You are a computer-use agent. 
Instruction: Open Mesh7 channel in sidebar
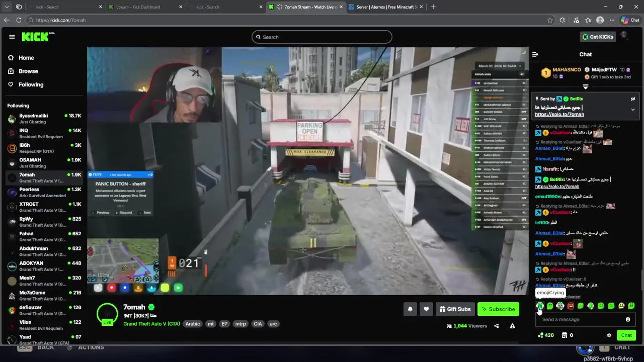click(44, 281)
